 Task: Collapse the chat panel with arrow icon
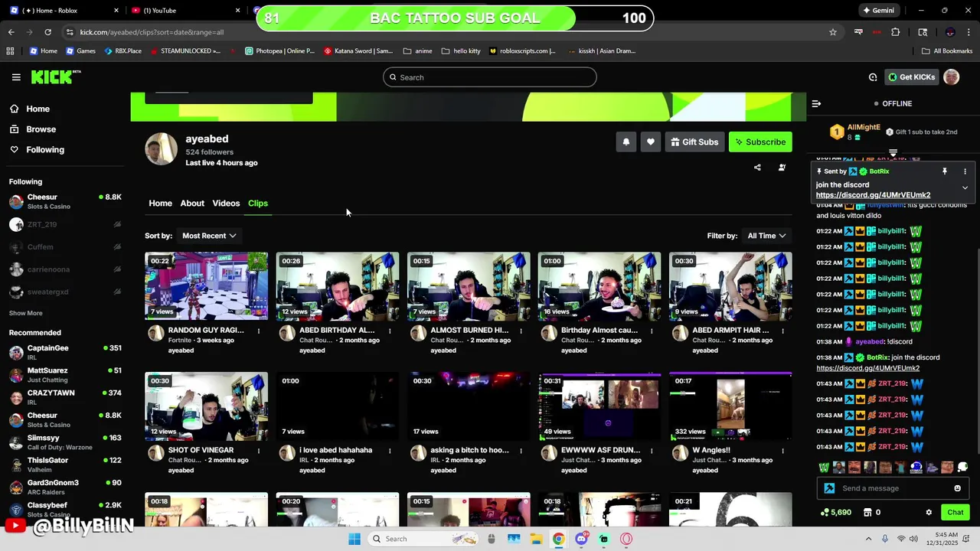816,103
